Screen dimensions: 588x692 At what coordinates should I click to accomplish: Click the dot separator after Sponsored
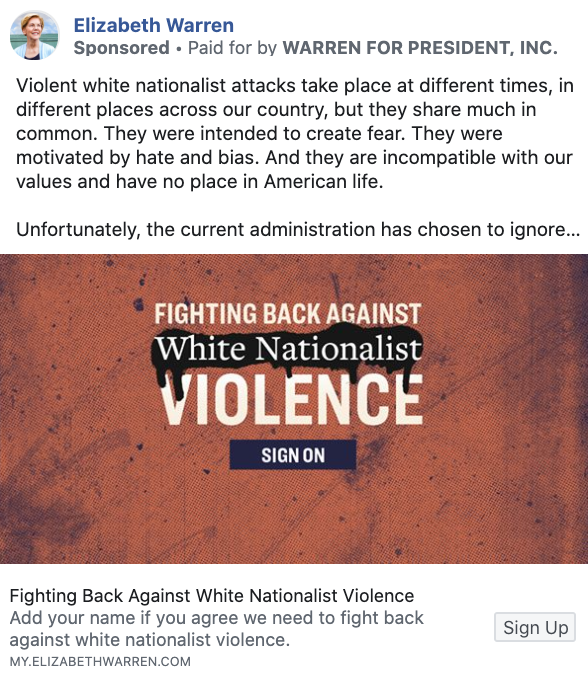point(179,49)
